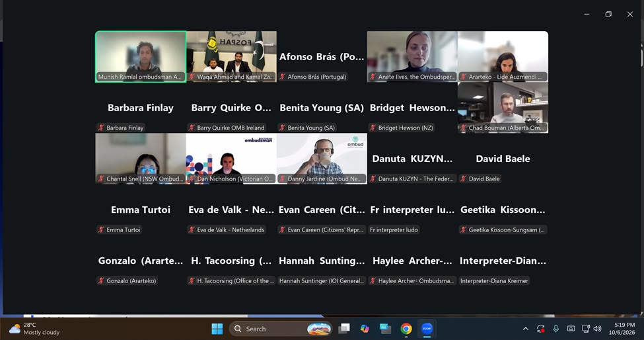
Task: Click muted mic icon beside Danuta KUZYN label
Action: [x=373, y=179]
